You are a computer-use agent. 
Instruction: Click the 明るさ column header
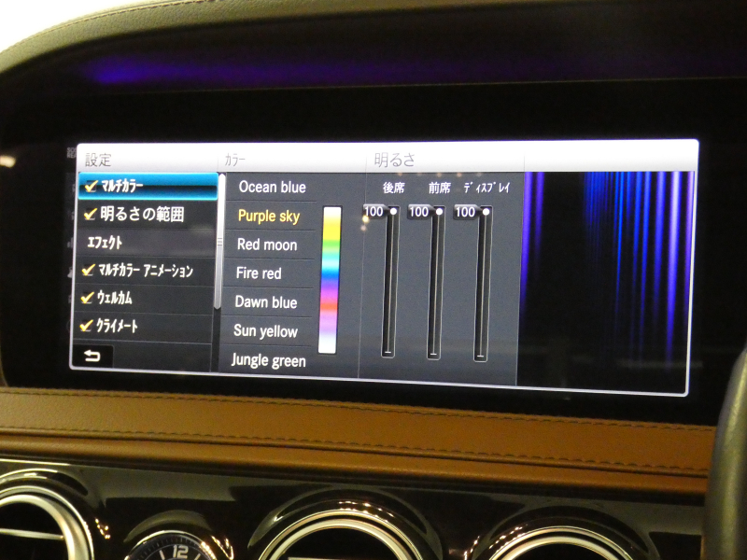[x=394, y=160]
